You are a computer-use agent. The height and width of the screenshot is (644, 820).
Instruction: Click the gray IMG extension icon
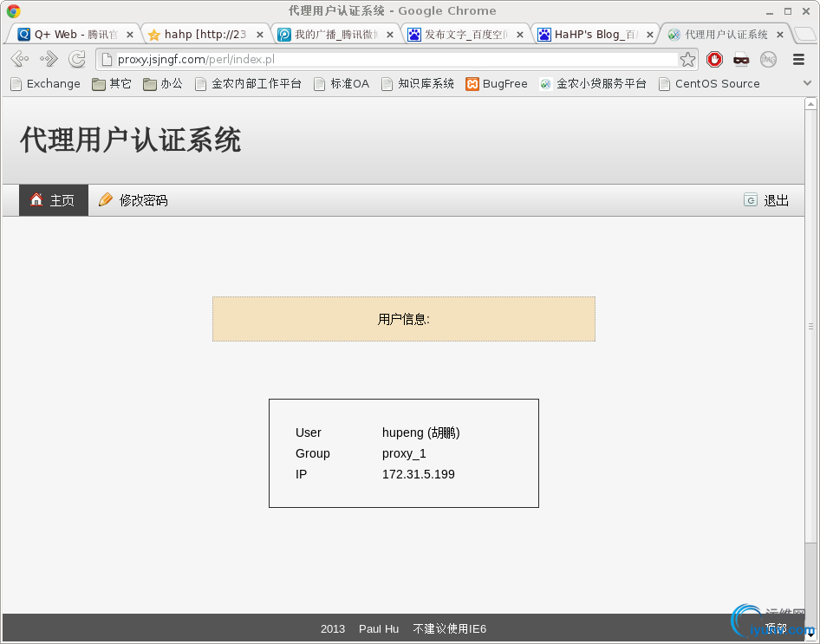[x=768, y=60]
